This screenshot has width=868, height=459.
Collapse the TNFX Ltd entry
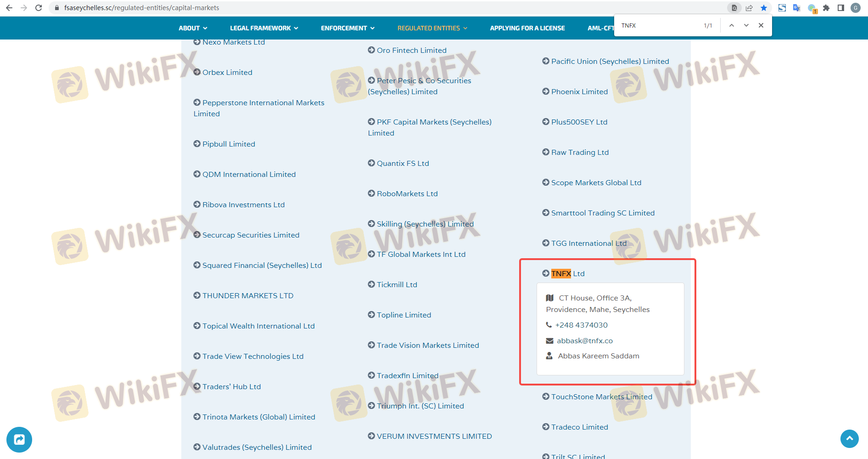567,274
